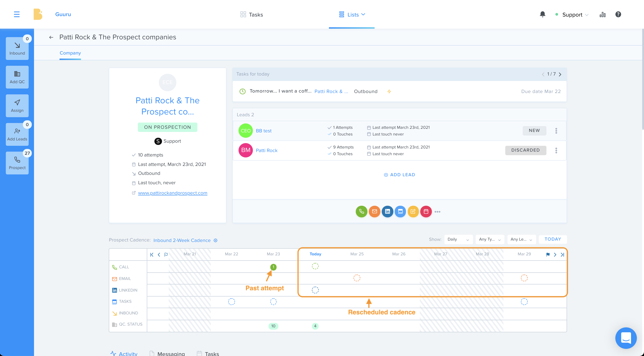Screen dimensions: 644x356
Task: Open Prospect in the sidebar
Action: coord(17,163)
